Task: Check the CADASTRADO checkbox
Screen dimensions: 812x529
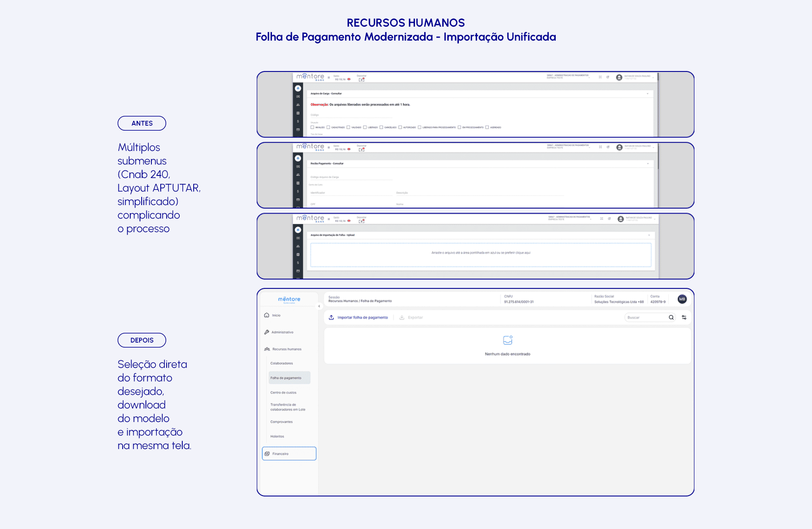Action: click(x=328, y=127)
